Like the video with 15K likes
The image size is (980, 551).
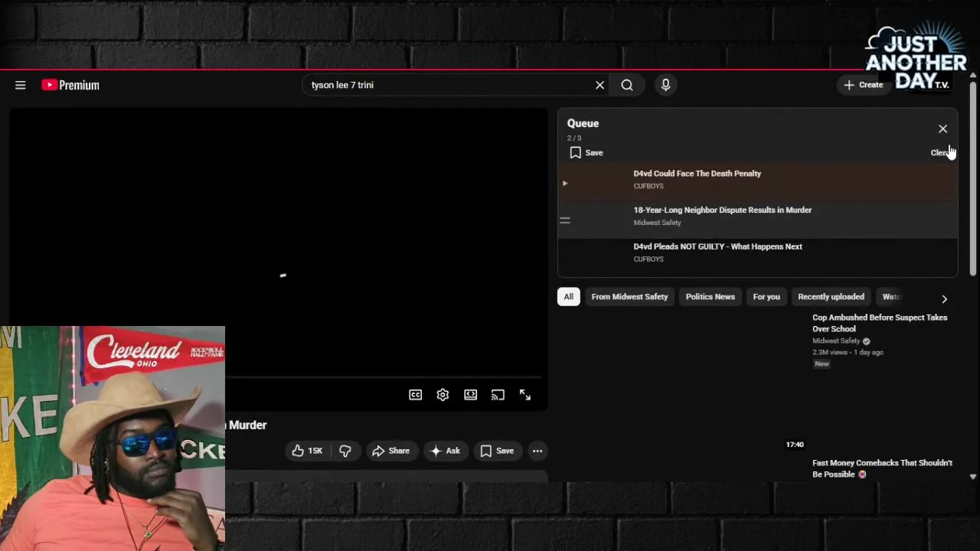click(x=307, y=451)
